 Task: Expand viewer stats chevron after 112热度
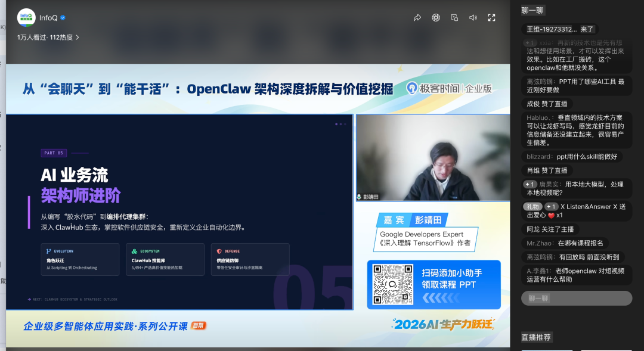click(77, 38)
